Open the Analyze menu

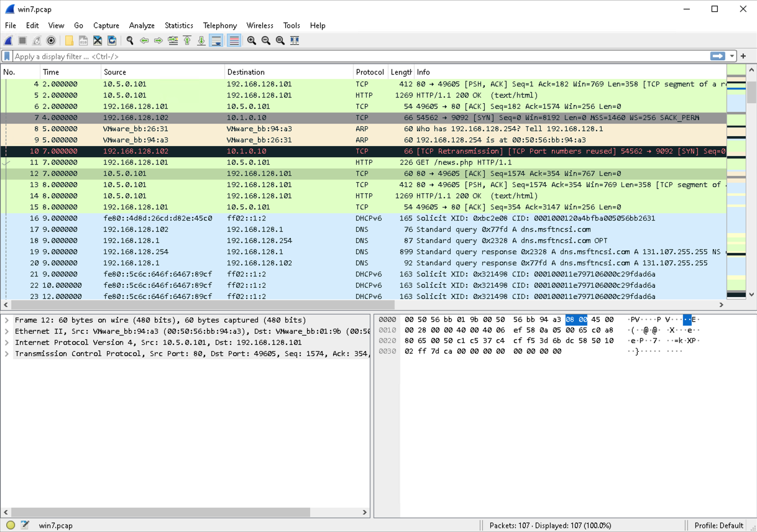tap(142, 25)
